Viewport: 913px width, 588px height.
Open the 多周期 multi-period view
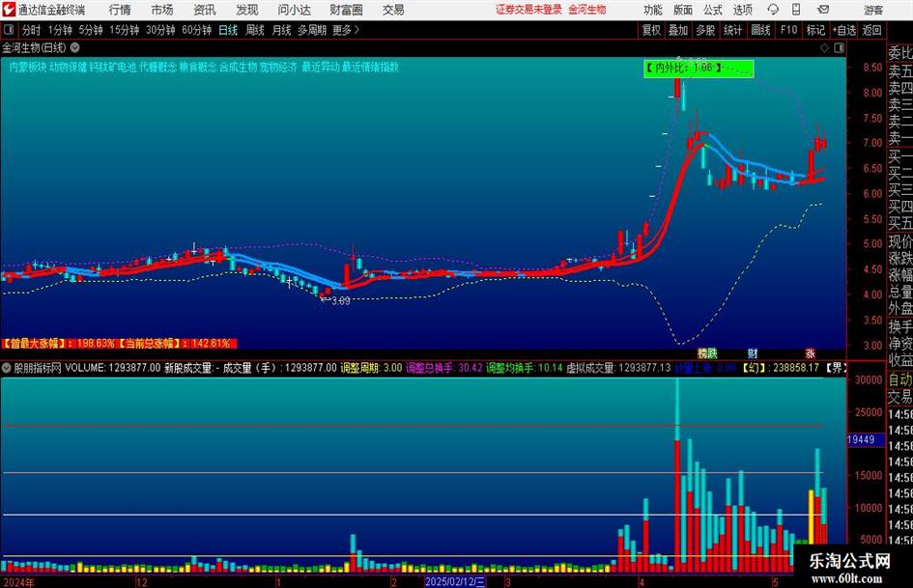pos(311,30)
